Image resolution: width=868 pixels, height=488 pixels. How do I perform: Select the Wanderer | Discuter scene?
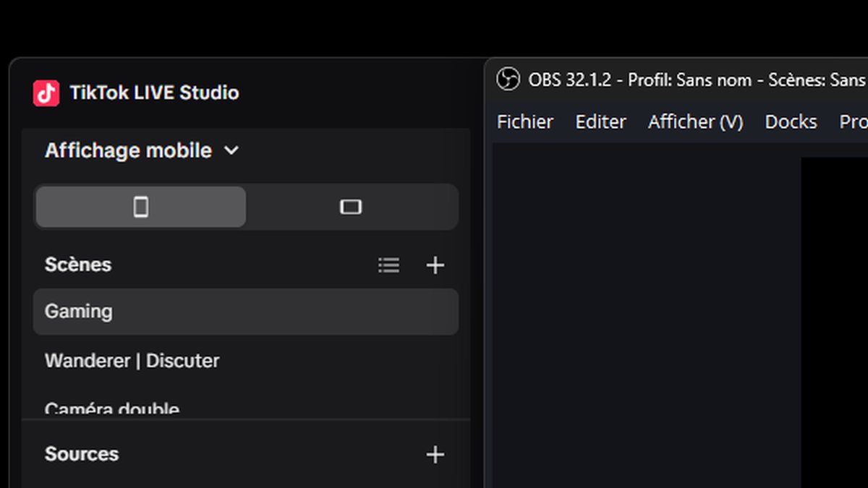coord(246,361)
